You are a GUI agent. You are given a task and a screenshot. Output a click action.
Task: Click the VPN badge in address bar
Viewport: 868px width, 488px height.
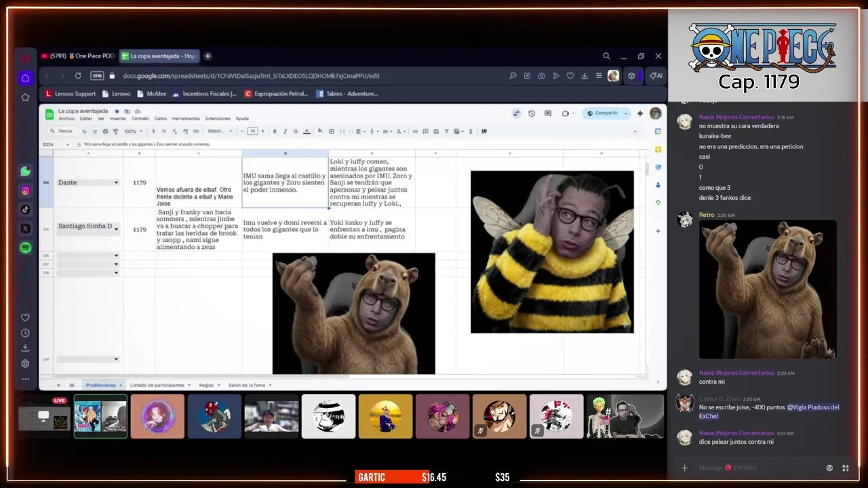[x=96, y=76]
